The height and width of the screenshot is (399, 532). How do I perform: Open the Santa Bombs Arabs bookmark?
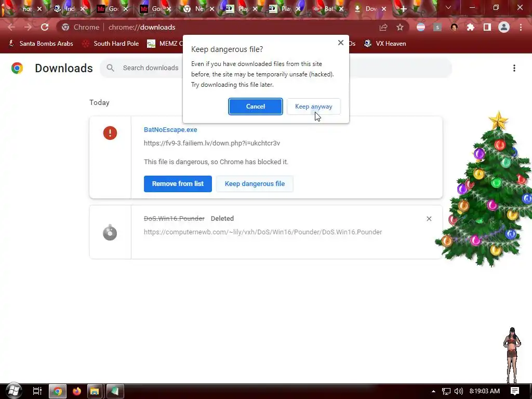[41, 44]
